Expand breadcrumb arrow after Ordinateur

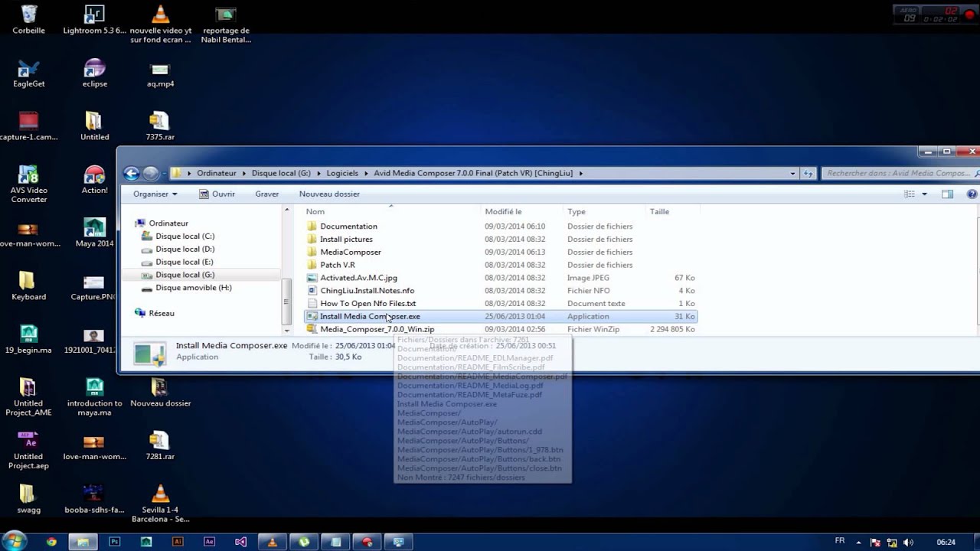(x=244, y=174)
